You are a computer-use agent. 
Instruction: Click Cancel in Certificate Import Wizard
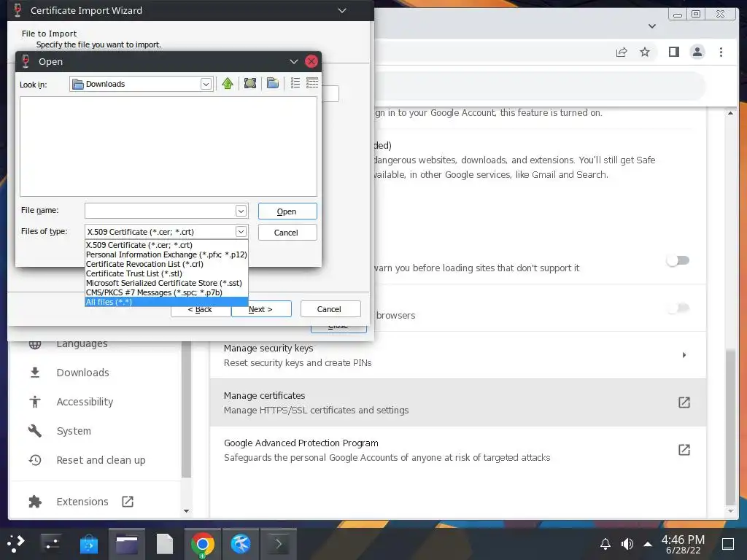coord(330,309)
